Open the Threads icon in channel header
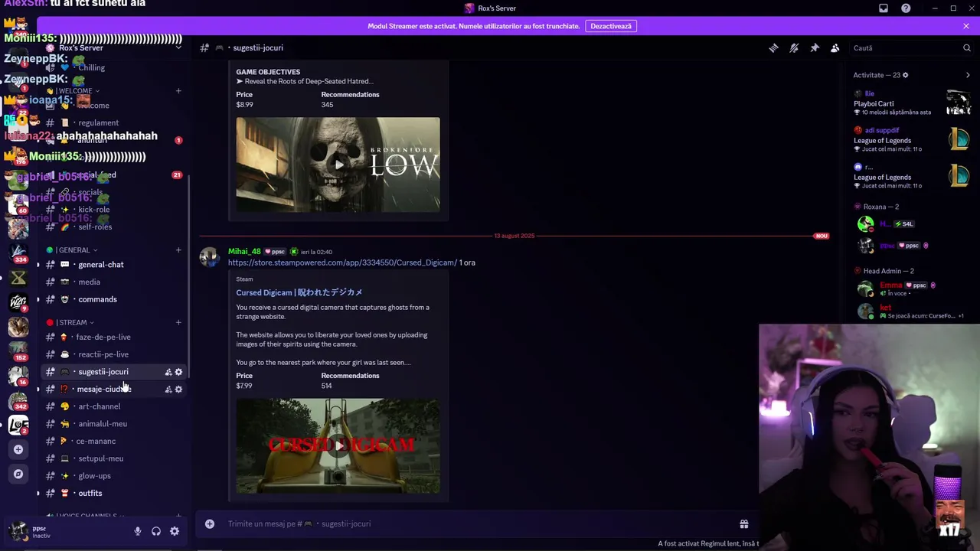980x551 pixels. pos(773,47)
